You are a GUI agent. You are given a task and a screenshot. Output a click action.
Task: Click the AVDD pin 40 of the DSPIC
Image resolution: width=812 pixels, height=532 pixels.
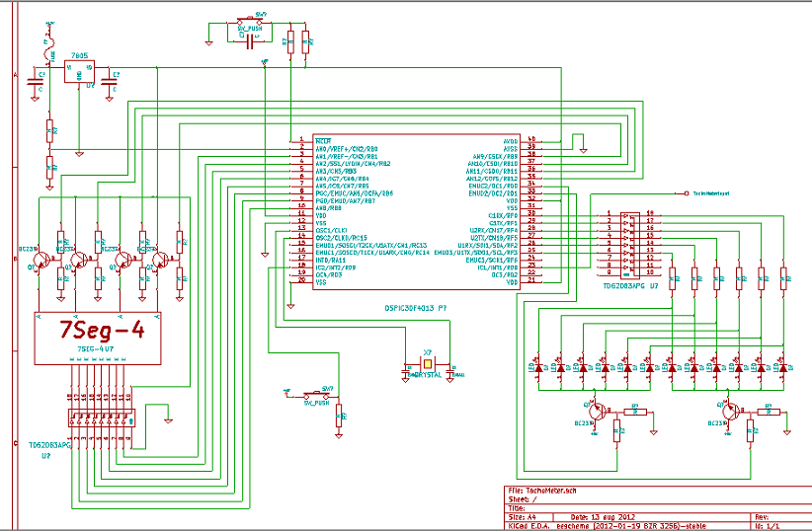(x=511, y=140)
